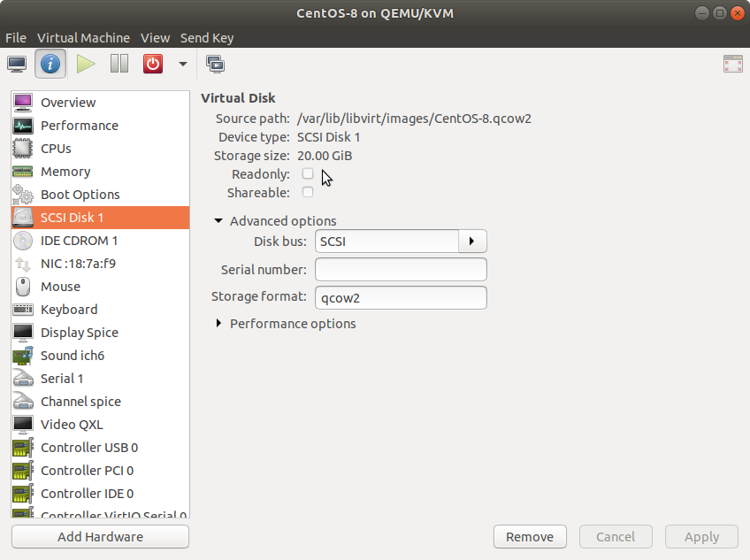The width and height of the screenshot is (750, 560).
Task: Select the CPUs label in hardware list
Action: point(56,149)
